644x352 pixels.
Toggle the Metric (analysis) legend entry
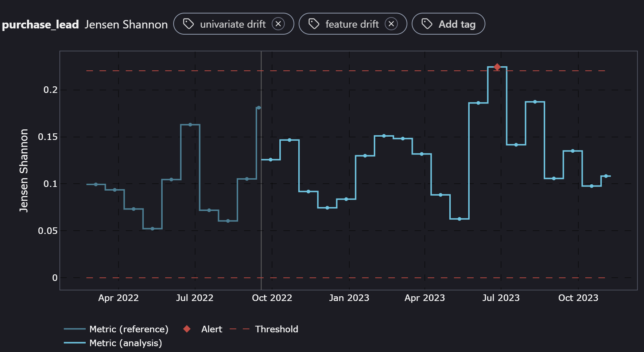point(113,343)
